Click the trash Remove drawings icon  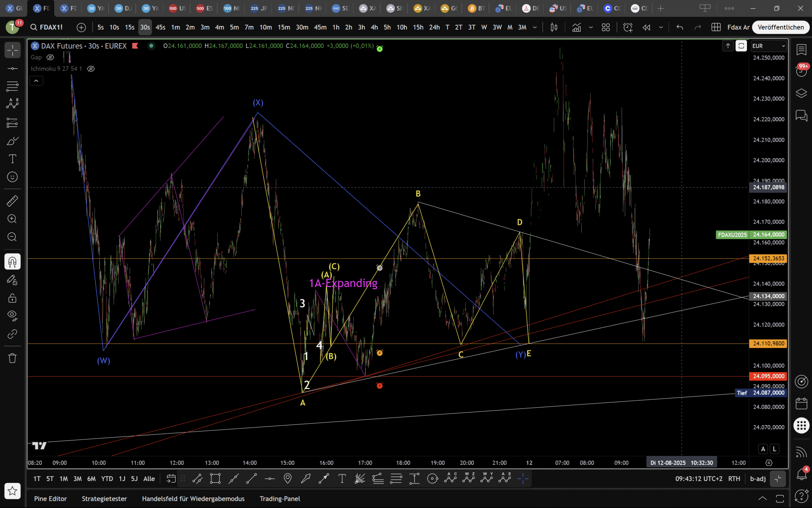click(12, 358)
